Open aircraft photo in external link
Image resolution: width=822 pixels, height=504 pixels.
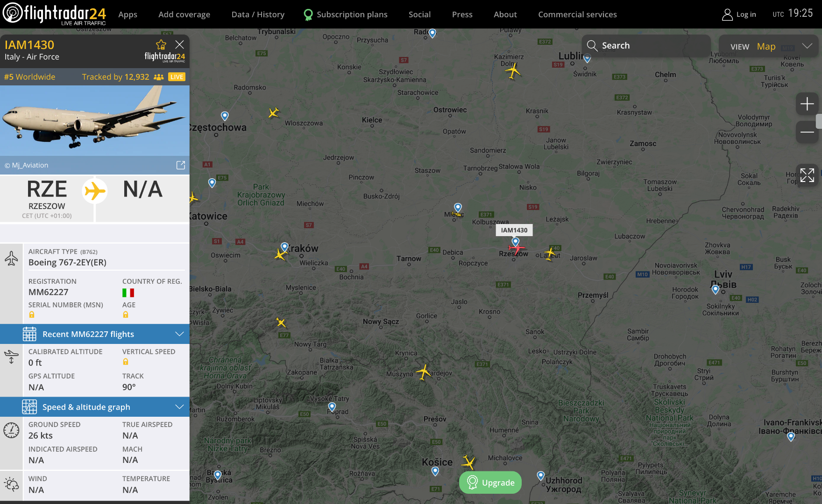(181, 165)
